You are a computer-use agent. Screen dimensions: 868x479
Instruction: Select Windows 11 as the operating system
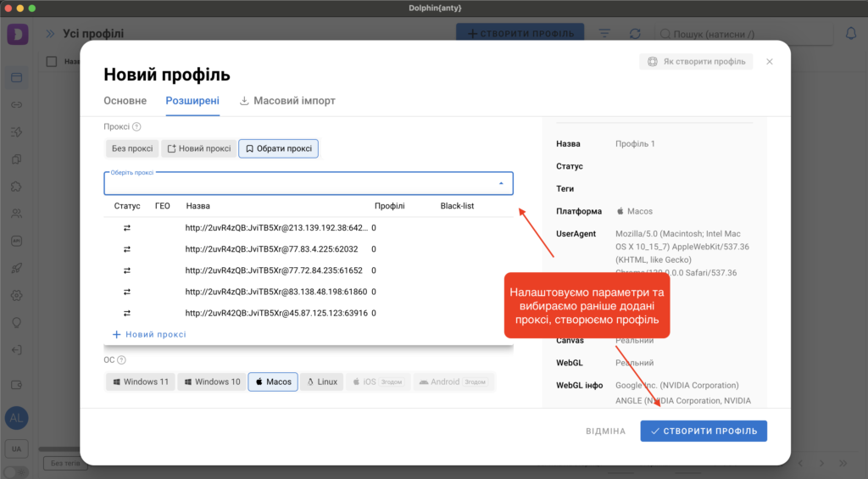click(x=139, y=382)
